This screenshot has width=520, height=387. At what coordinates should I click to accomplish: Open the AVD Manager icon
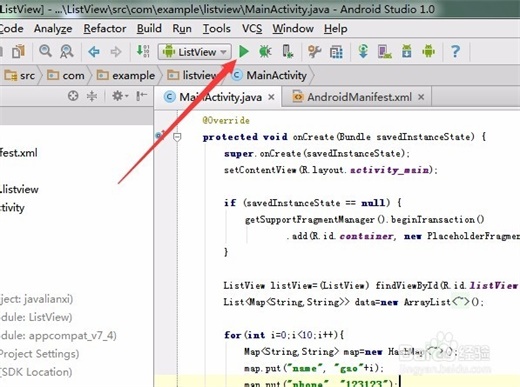[x=385, y=52]
